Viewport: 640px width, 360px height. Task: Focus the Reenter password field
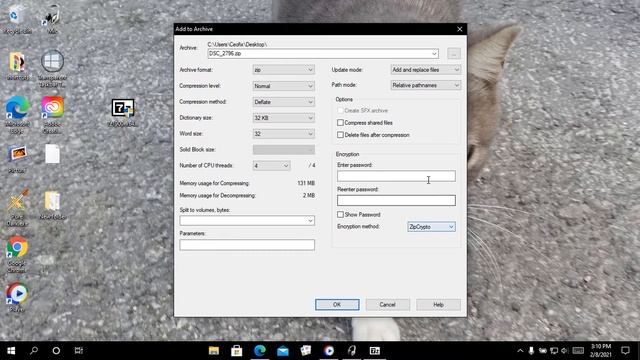tap(396, 200)
